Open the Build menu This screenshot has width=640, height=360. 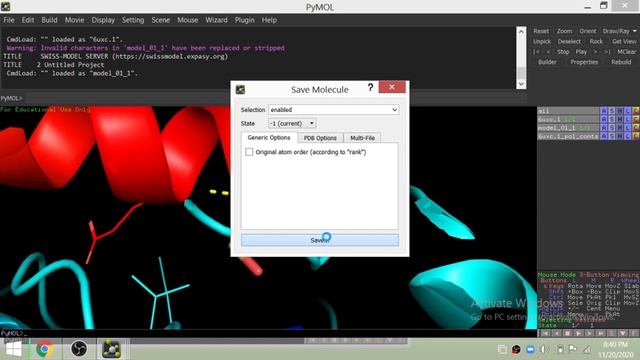[x=49, y=20]
